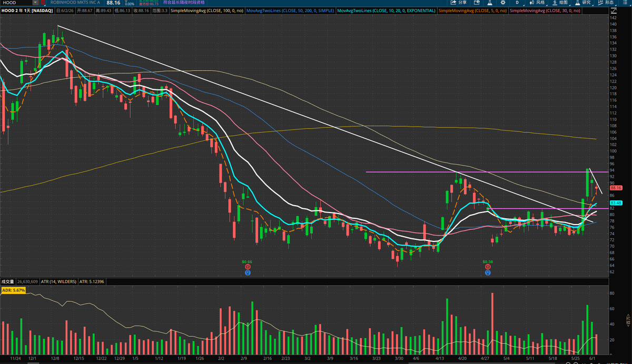The image size is (632, 364).
Task: Click the $0.38 earnings label
Action: 488,261
